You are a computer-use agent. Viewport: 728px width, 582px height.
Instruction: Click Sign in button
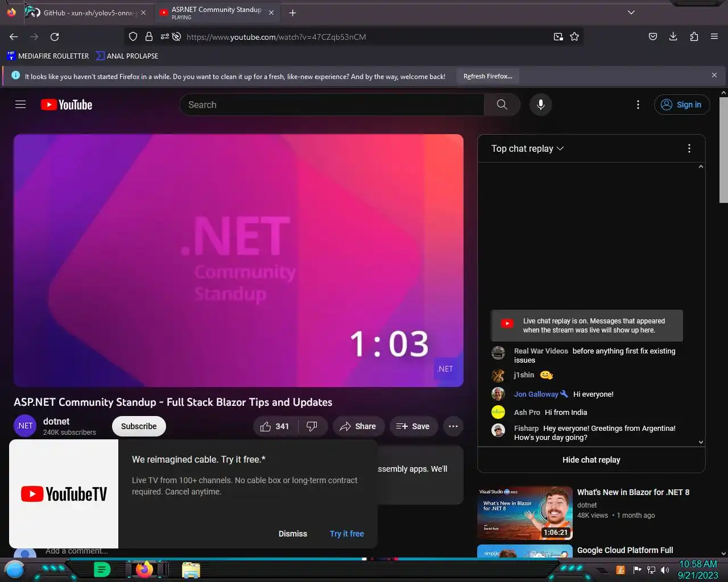point(682,105)
